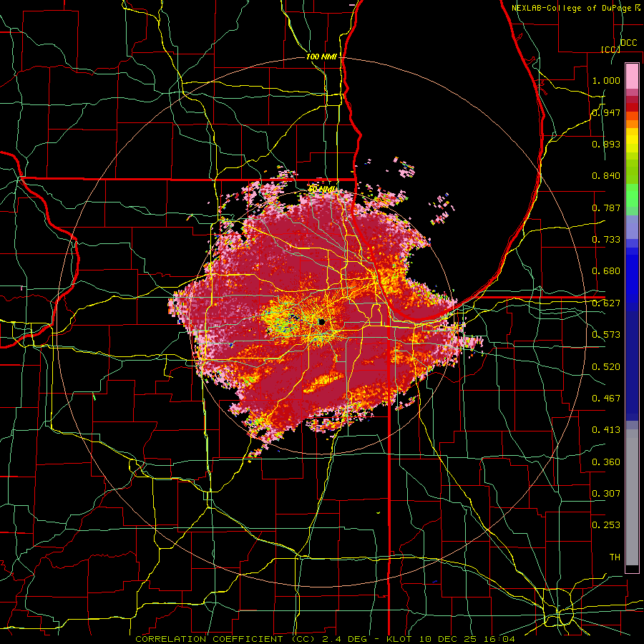Click the 0.573 legend value
Screen dimensions: 644x644
(606, 335)
